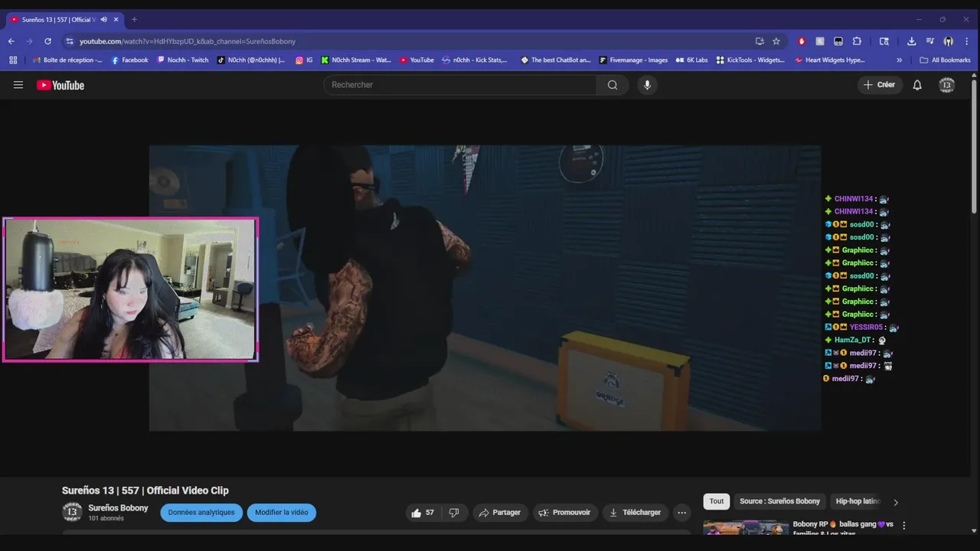Open the Créer menu
The width and height of the screenshot is (980, 551).
[x=880, y=85]
